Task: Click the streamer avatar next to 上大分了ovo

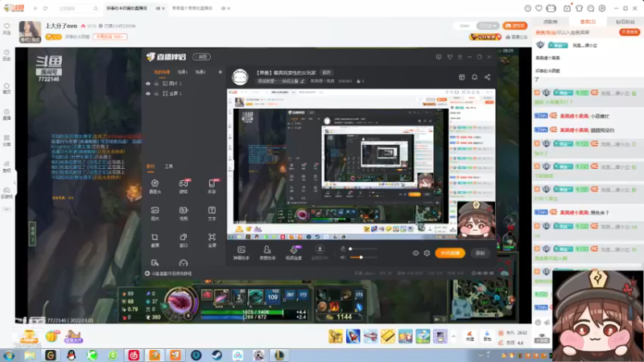Action: pyautogui.click(x=30, y=31)
